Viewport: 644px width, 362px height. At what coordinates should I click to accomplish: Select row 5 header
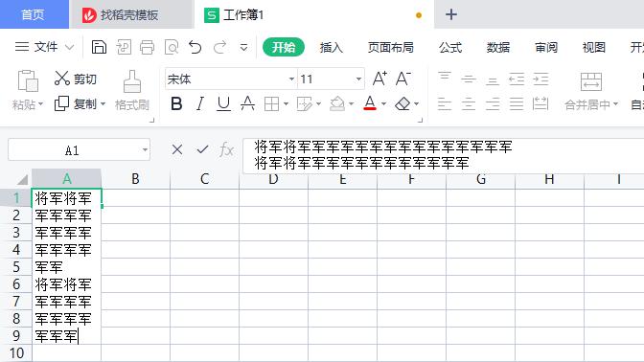[x=16, y=267]
